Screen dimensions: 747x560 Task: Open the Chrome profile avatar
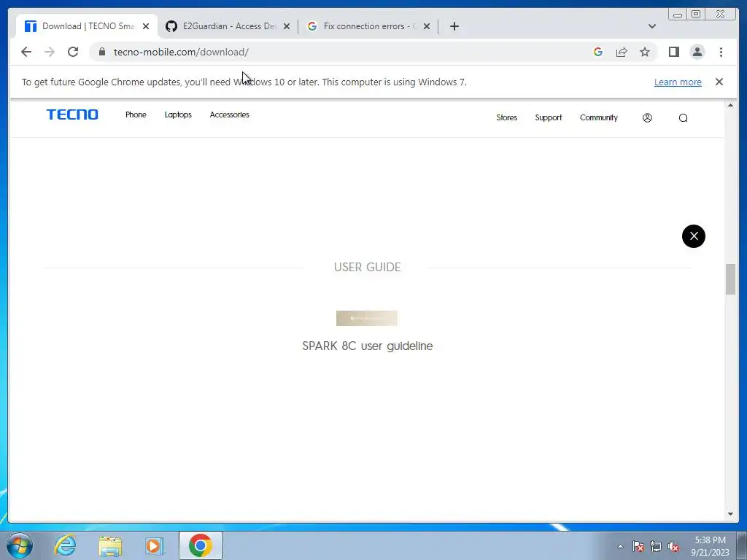tap(697, 52)
